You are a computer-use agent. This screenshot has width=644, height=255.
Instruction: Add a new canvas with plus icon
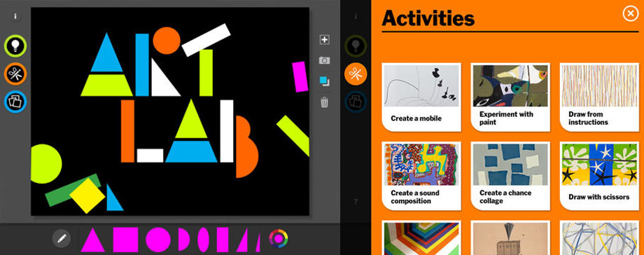pos(325,40)
